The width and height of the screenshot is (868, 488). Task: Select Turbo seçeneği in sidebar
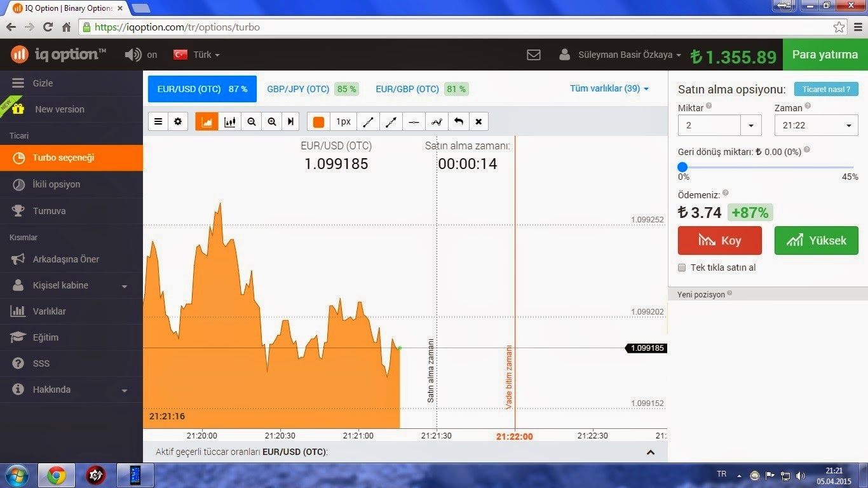[x=71, y=158]
